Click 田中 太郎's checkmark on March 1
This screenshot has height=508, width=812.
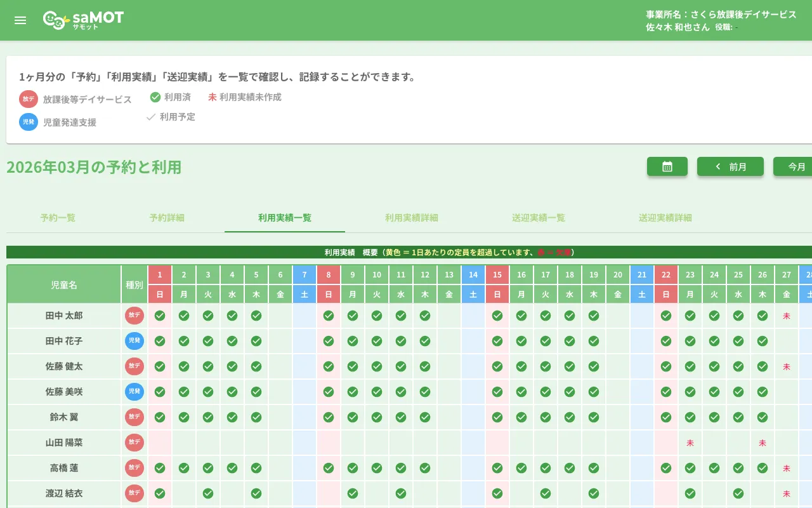(159, 316)
